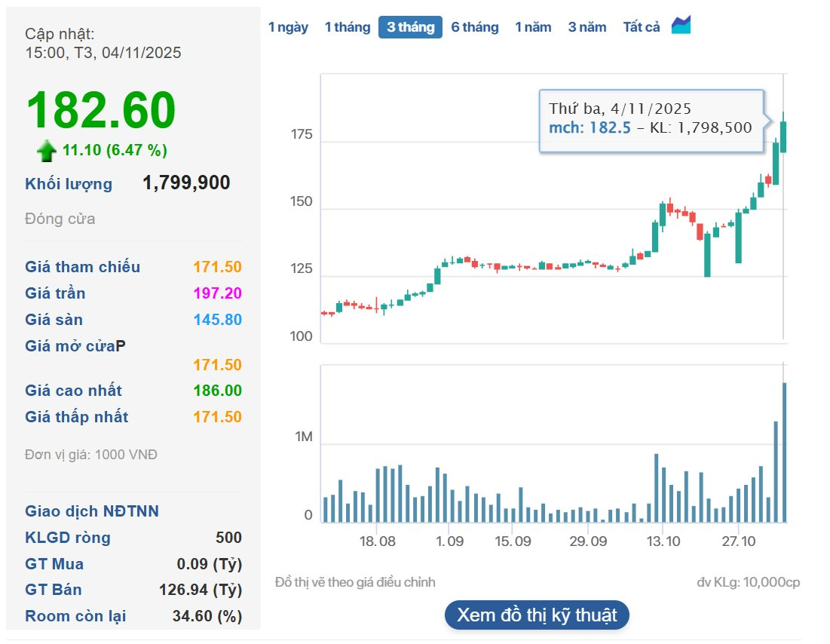Click the large 182.60 current price
This screenshot has height=644, width=830.
[101, 111]
